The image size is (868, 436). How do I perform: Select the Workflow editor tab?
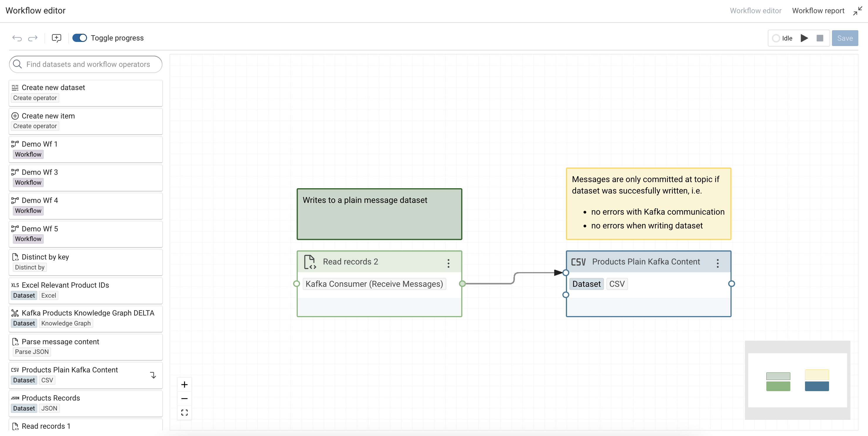coord(755,11)
